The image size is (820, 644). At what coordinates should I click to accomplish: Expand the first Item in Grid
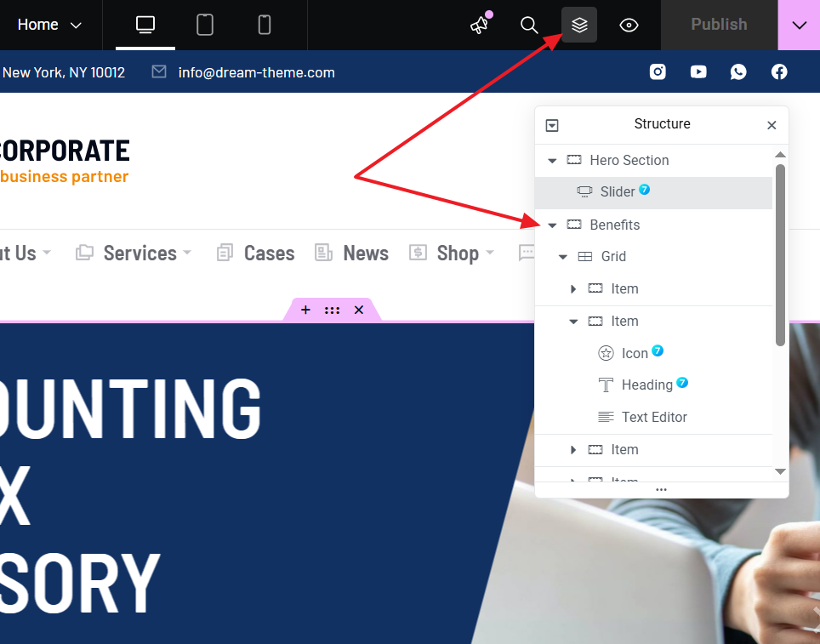pyautogui.click(x=573, y=289)
